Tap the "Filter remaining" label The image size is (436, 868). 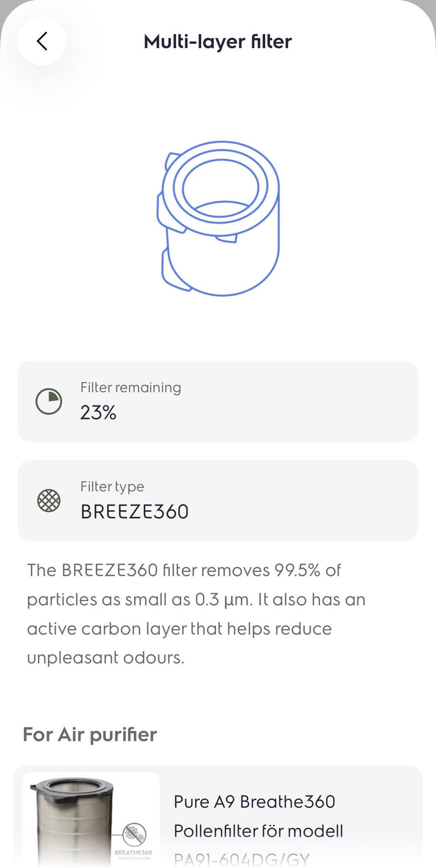(x=131, y=388)
